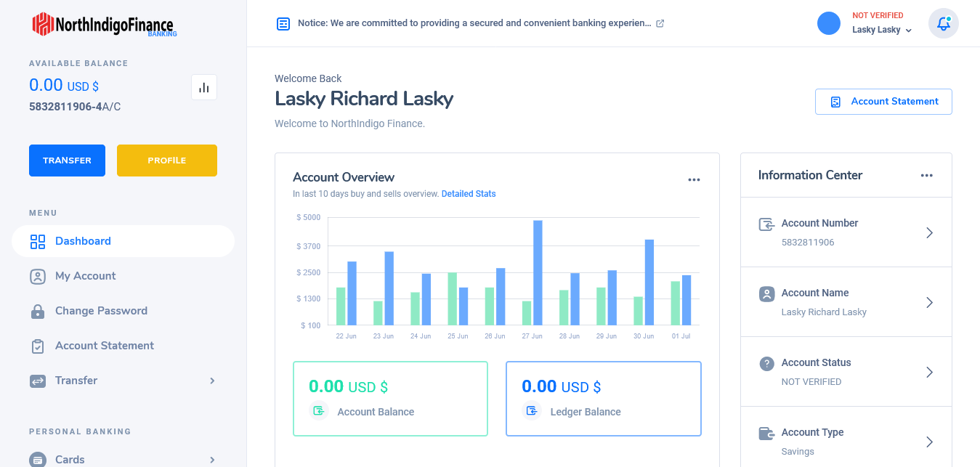Open the Lasky Lasky user dropdown

click(x=882, y=30)
